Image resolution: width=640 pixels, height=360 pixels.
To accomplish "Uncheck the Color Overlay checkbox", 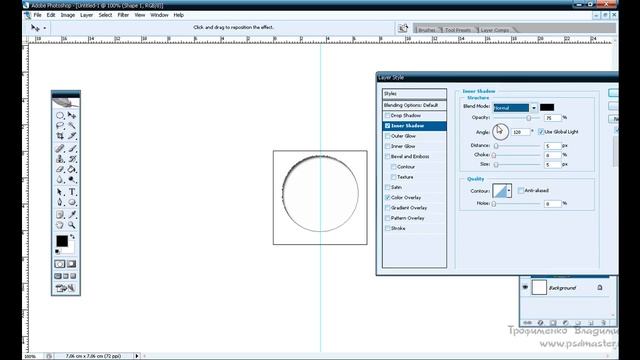I will click(387, 197).
